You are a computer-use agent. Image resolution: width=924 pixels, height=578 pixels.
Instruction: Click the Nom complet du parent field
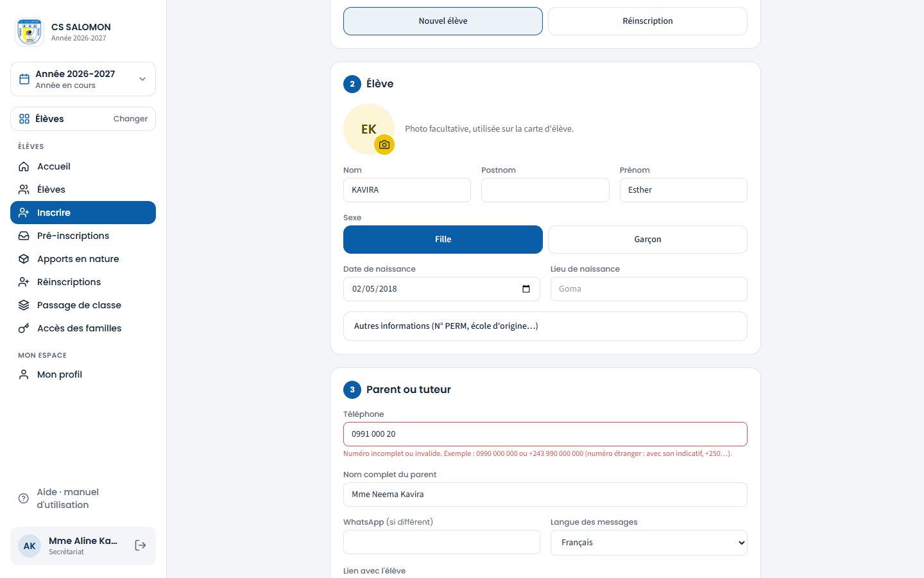[x=545, y=495]
